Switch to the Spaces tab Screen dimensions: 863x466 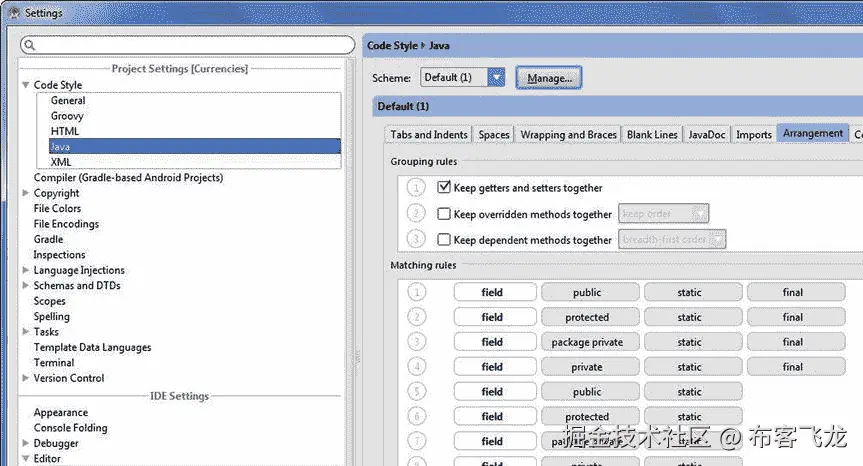click(x=494, y=135)
